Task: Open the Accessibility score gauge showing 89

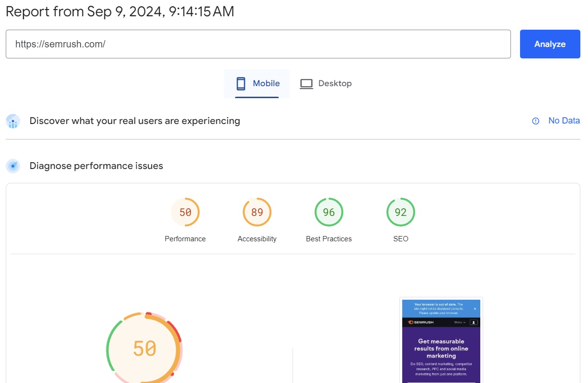Action: point(257,212)
